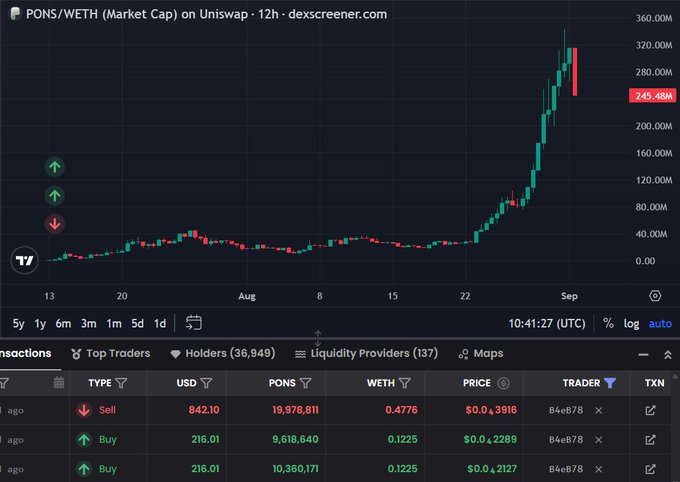Screen dimensions: 680x482
Task: Click Buy arrow icon in 10,360,171 row
Action: (84, 469)
